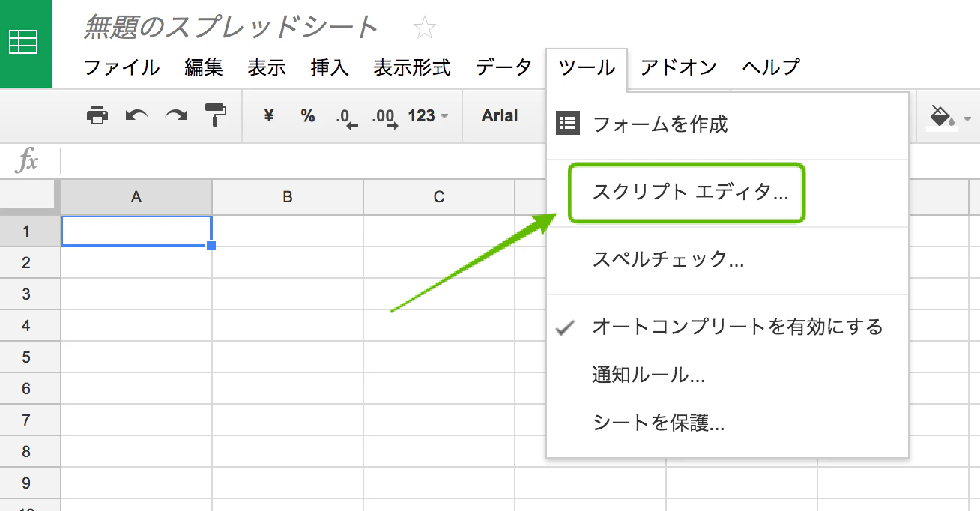Expand the arrow next to fill color

[x=967, y=118]
